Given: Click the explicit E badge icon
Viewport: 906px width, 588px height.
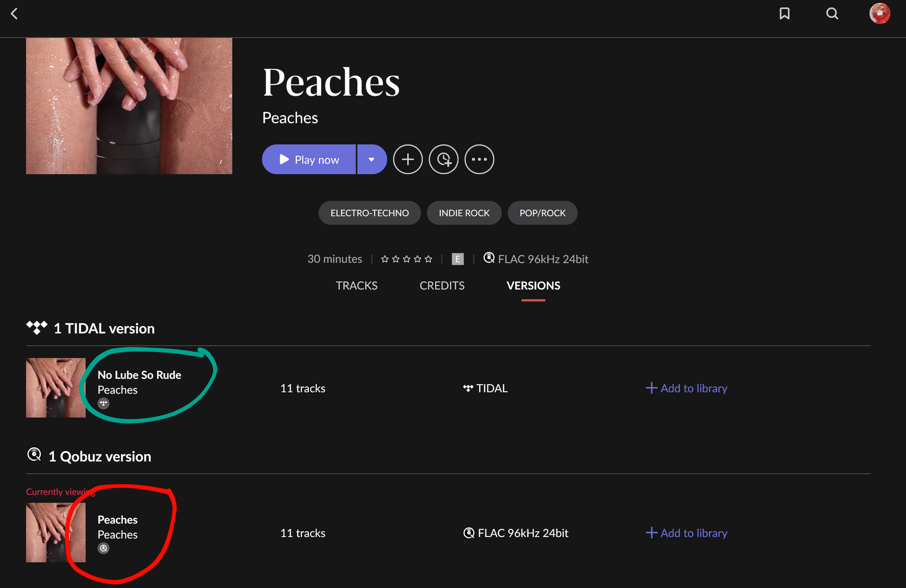Looking at the screenshot, I should pyautogui.click(x=457, y=259).
